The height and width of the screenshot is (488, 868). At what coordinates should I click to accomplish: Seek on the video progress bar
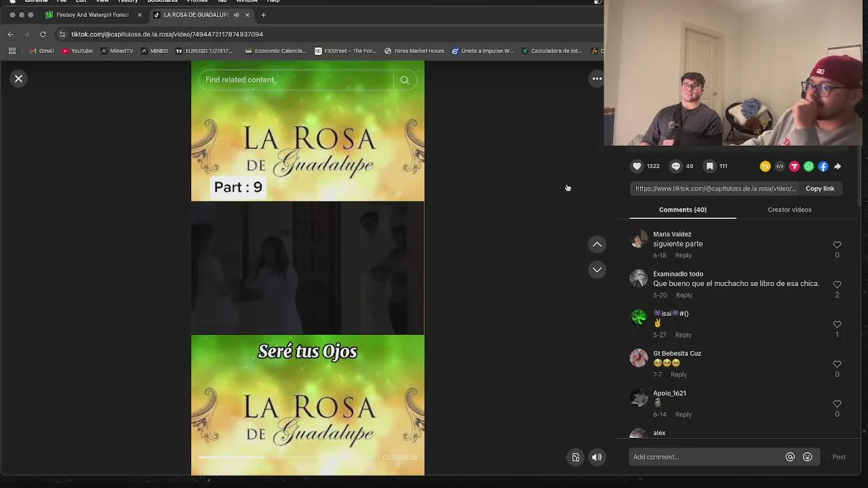point(288,457)
